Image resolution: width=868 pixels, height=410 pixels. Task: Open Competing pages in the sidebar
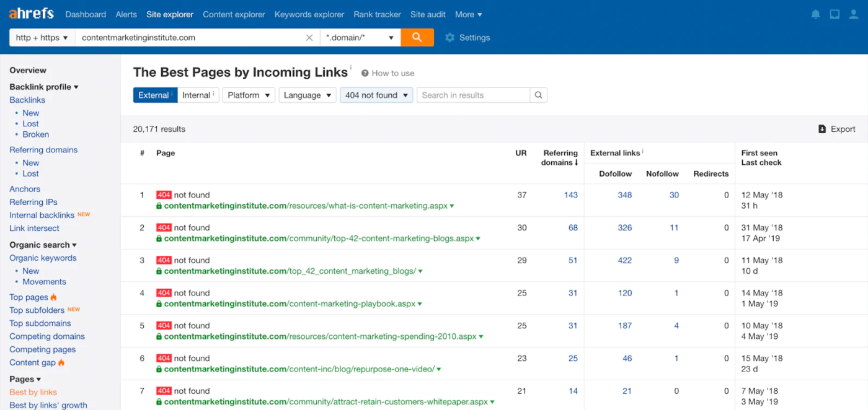tap(42, 350)
